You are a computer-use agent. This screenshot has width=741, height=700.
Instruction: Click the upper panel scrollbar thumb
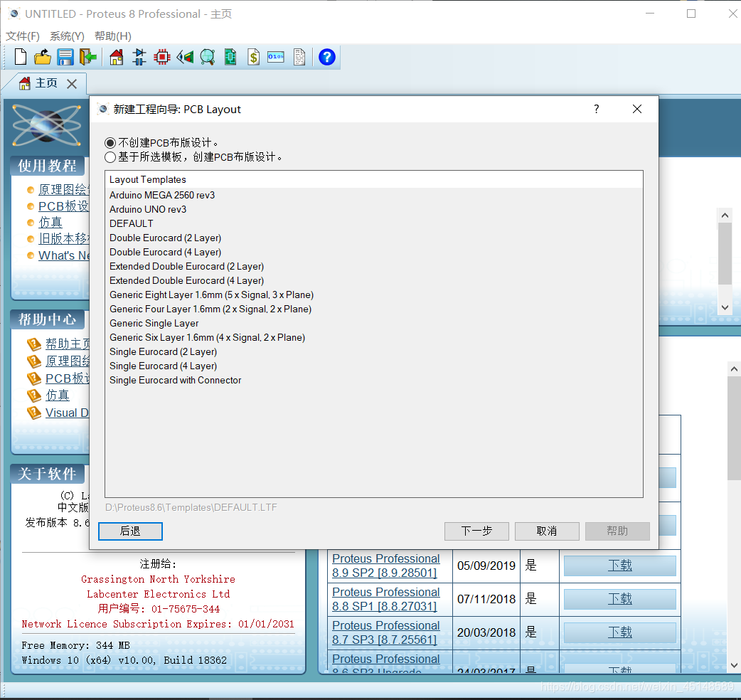(x=725, y=253)
